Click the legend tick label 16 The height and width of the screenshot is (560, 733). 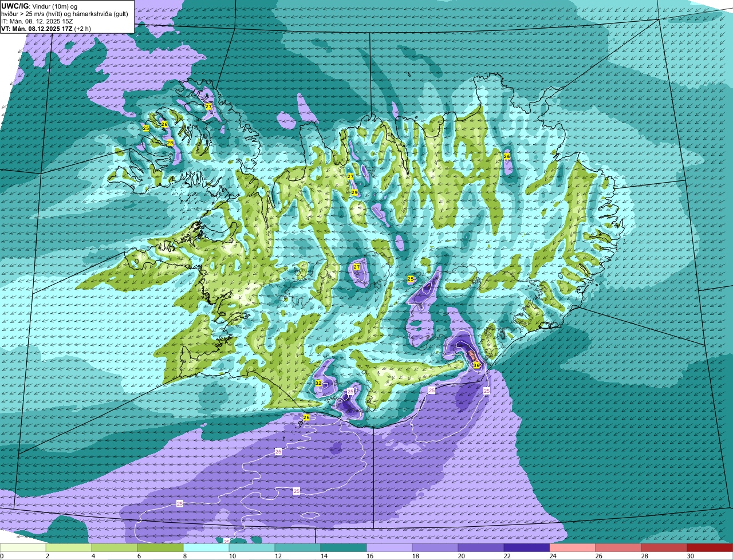tap(369, 556)
